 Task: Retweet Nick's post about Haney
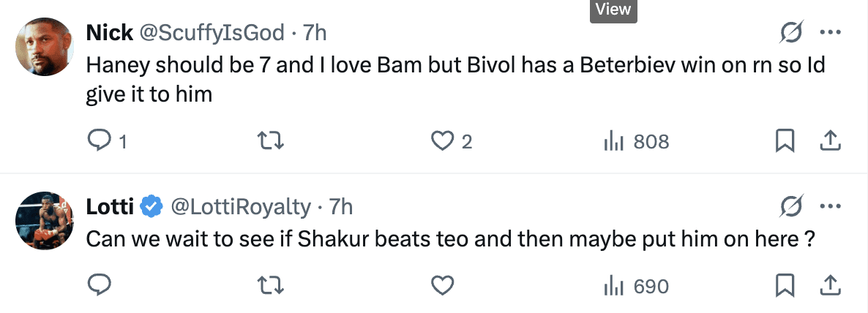tap(271, 141)
